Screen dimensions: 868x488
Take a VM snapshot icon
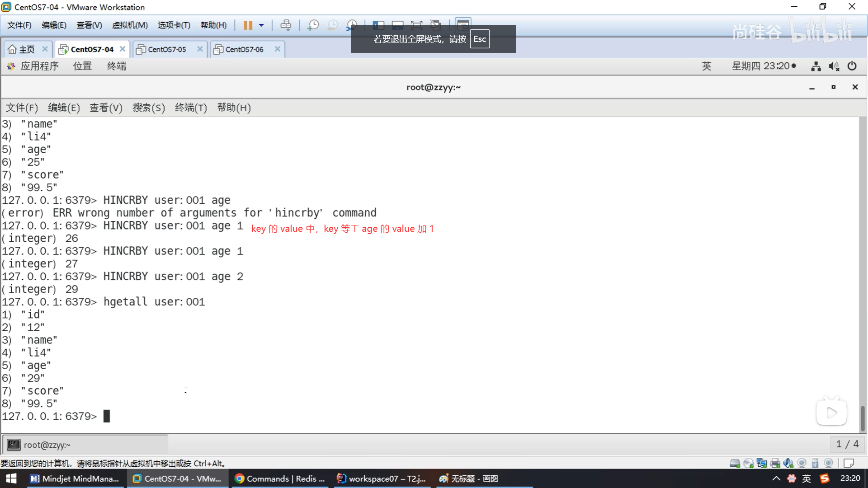click(x=313, y=25)
